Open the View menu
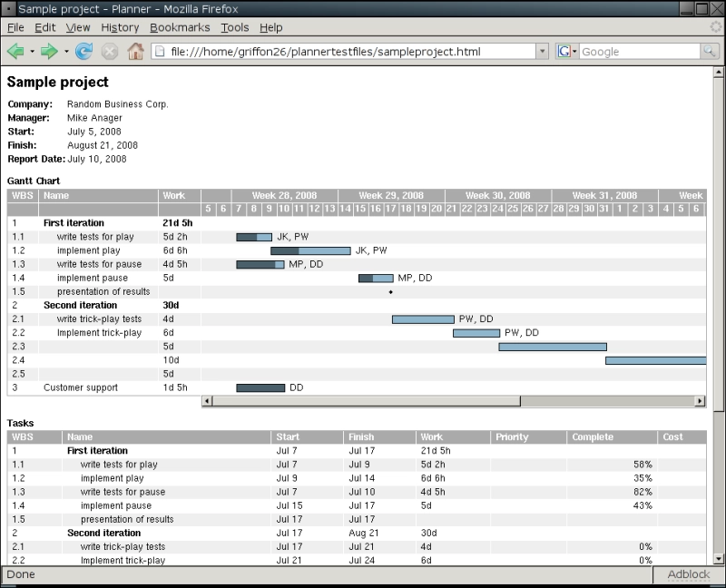 (79, 28)
